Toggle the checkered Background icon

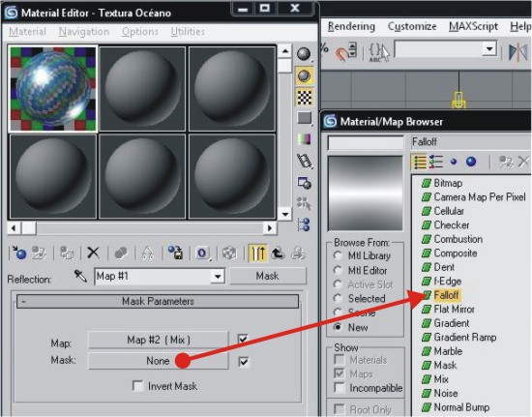[x=305, y=98]
